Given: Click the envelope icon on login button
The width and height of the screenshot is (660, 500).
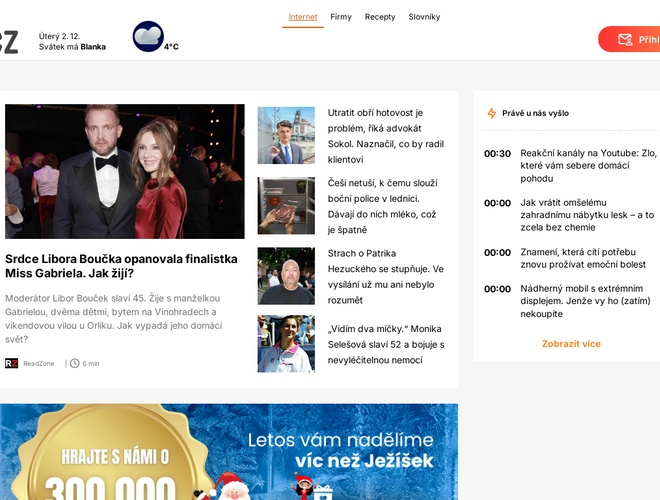Looking at the screenshot, I should (x=625, y=40).
